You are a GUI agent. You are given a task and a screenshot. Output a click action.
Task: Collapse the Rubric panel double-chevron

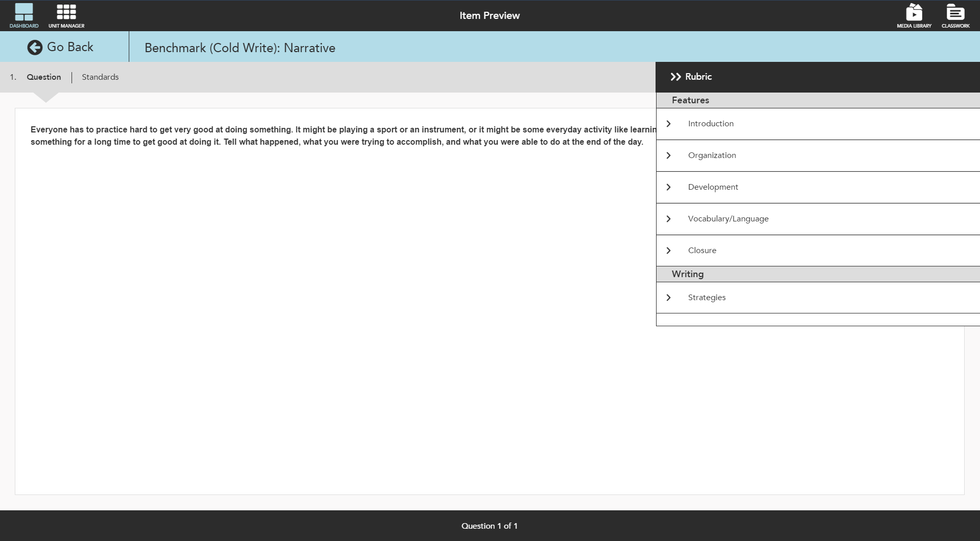coord(675,77)
